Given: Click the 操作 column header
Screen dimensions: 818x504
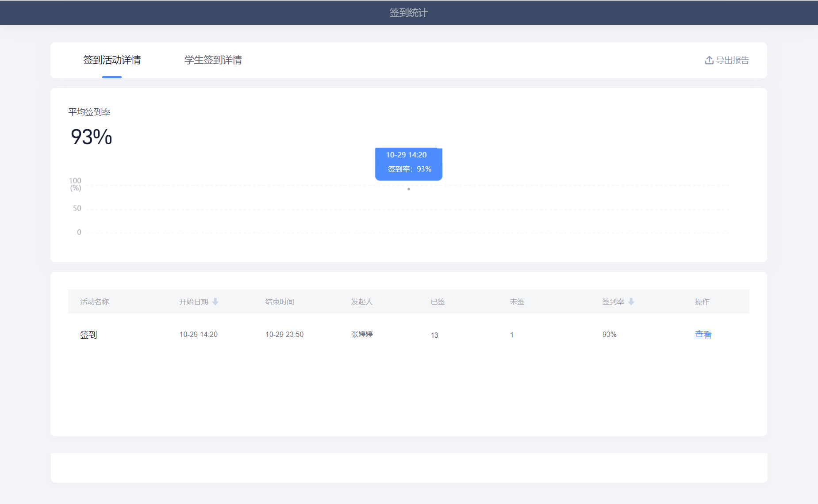Looking at the screenshot, I should pyautogui.click(x=702, y=302).
